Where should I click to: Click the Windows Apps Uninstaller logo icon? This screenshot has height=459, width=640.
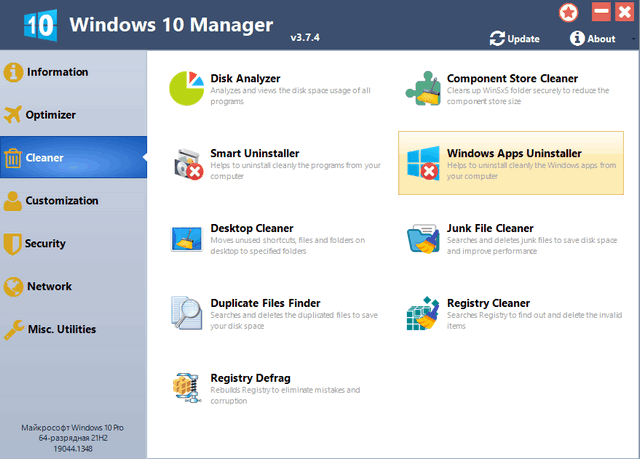pos(423,163)
